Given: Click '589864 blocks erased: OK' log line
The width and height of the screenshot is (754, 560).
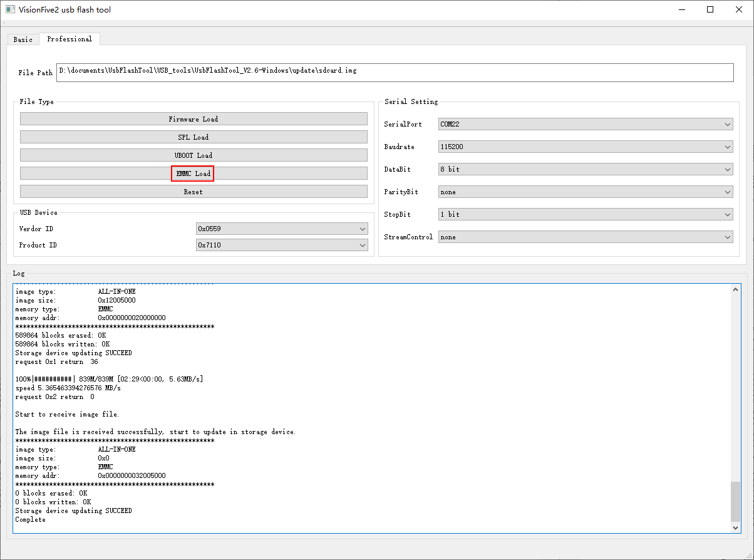Looking at the screenshot, I should [x=61, y=335].
